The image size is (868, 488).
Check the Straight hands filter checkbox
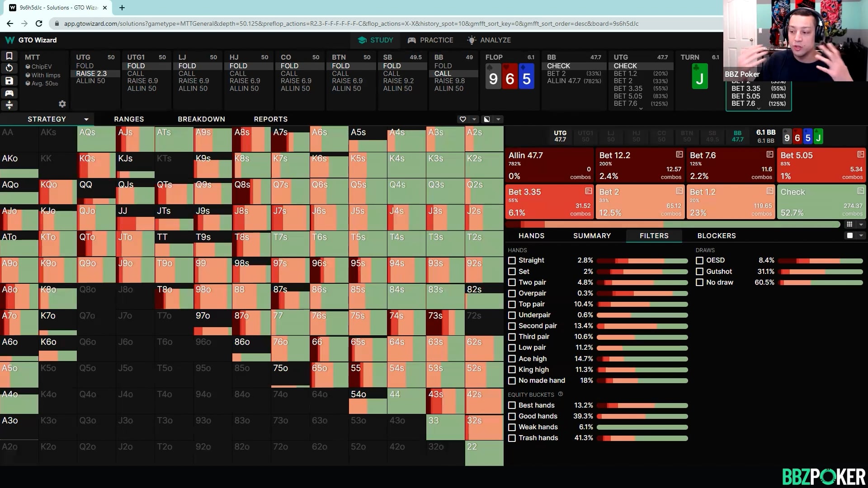coord(512,260)
